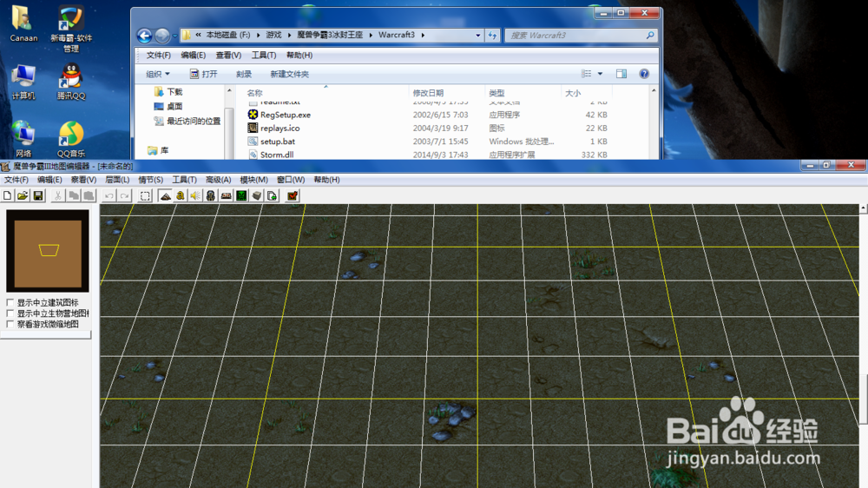The image size is (868, 488).
Task: Click 刻录 button in Explorer toolbar
Action: [244, 74]
